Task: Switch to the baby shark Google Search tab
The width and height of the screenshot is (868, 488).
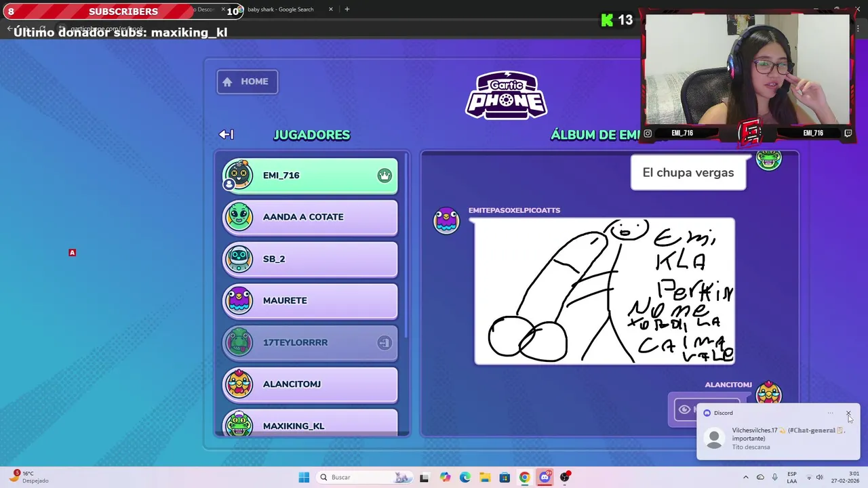Action: click(281, 9)
